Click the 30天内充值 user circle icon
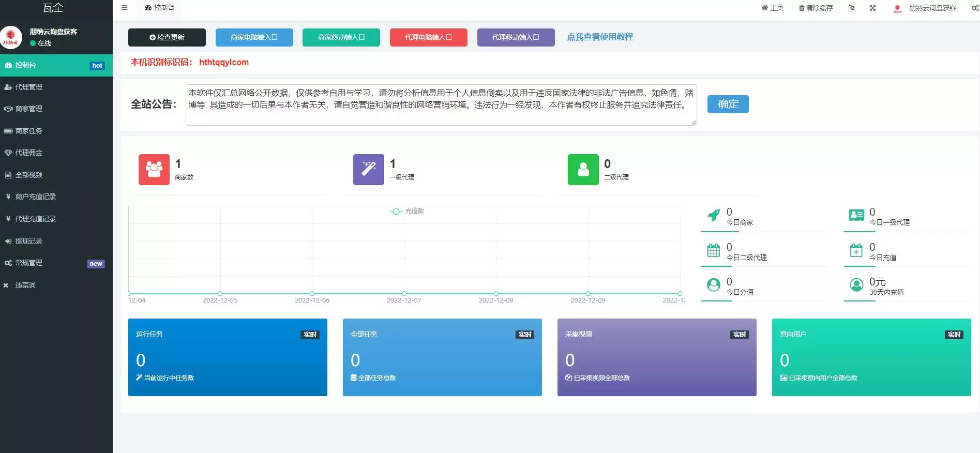The image size is (980, 453). pyautogui.click(x=856, y=285)
